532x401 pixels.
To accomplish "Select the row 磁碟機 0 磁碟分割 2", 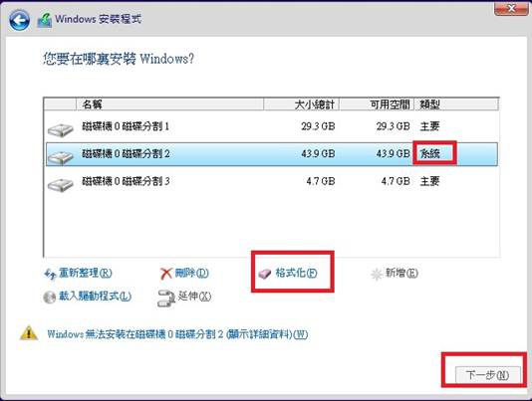I will pos(272,154).
